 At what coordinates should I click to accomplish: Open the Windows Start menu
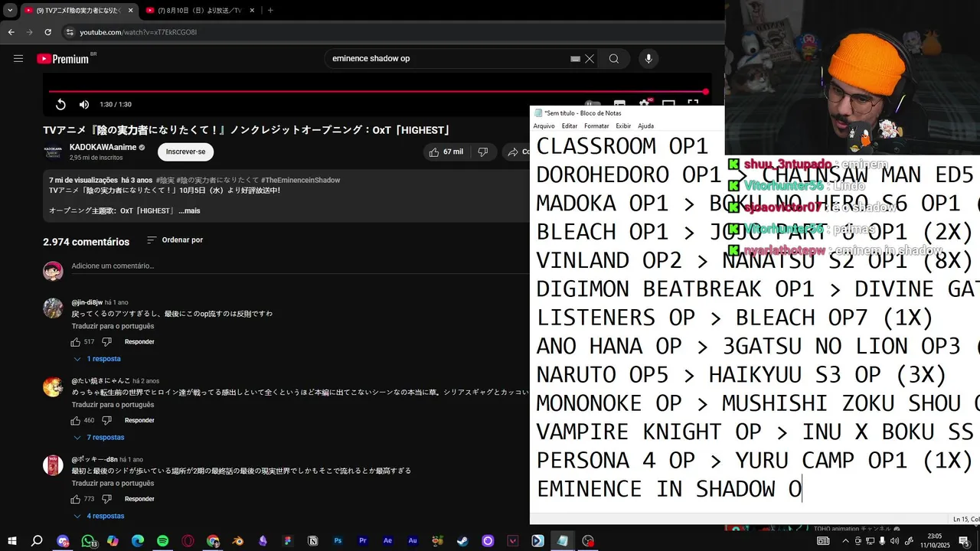click(x=12, y=541)
